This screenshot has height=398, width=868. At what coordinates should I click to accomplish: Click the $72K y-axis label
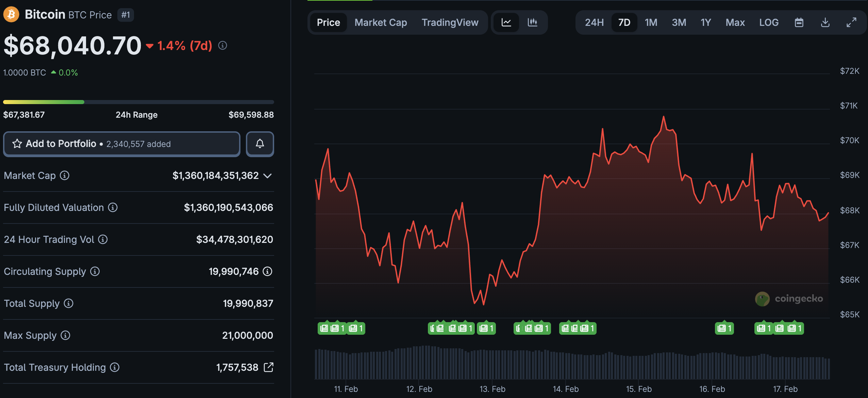[850, 71]
